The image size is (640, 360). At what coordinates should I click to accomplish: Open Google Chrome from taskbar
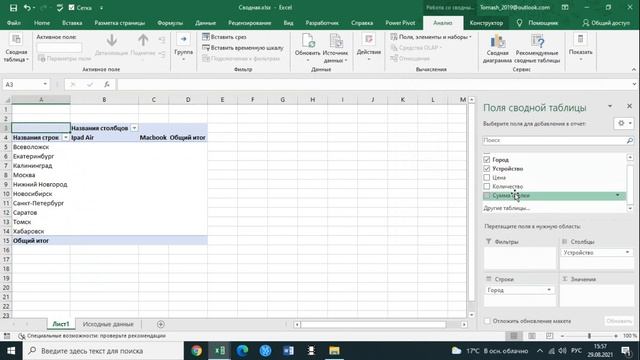[x=196, y=351]
